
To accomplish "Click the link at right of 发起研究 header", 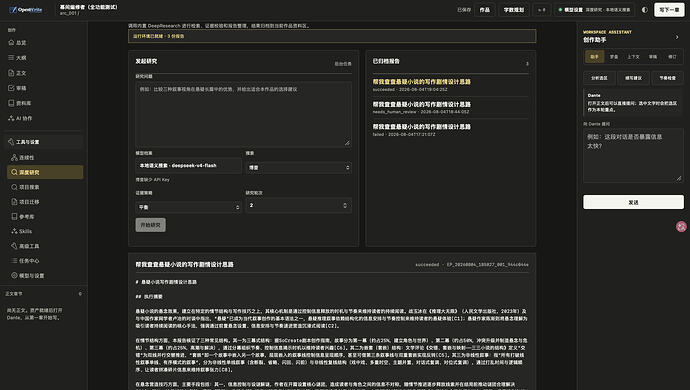I will coord(343,64).
